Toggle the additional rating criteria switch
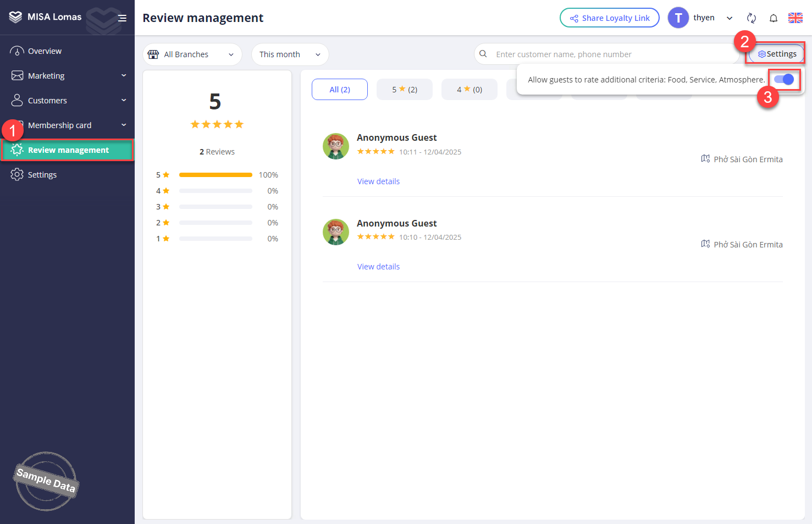This screenshot has width=812, height=524. [x=783, y=80]
